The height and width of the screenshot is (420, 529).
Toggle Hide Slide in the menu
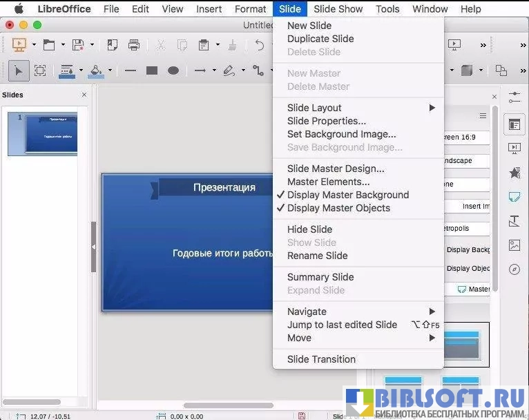click(x=309, y=229)
